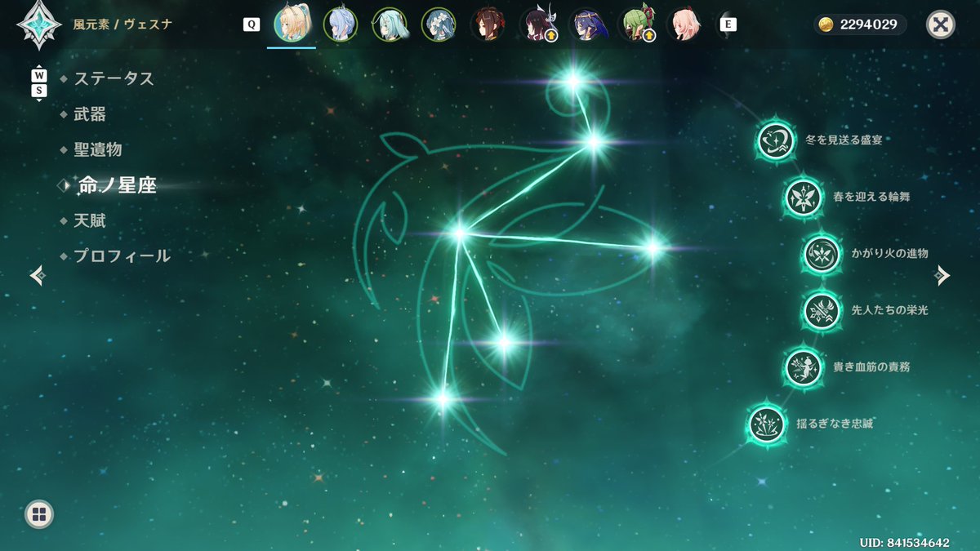Screen dimensions: 980x551
Task: Click the 先人たちの栄光 label
Action: click(x=890, y=310)
